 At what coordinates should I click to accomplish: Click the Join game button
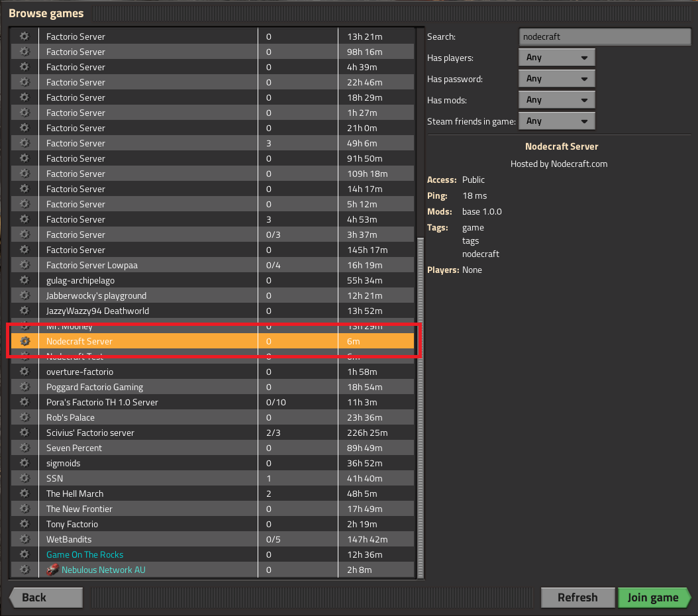[x=653, y=597]
